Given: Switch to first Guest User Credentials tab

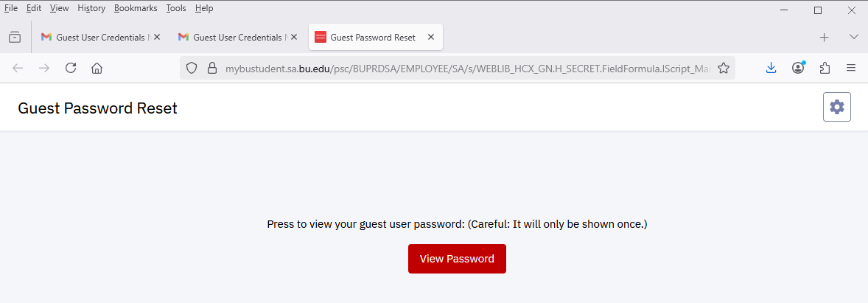Looking at the screenshot, I should click(96, 37).
